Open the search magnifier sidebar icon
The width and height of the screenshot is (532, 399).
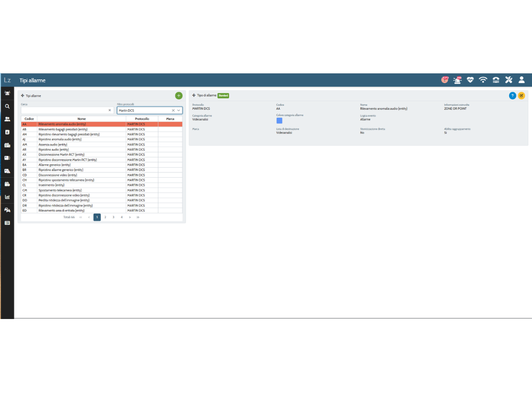tap(7, 106)
